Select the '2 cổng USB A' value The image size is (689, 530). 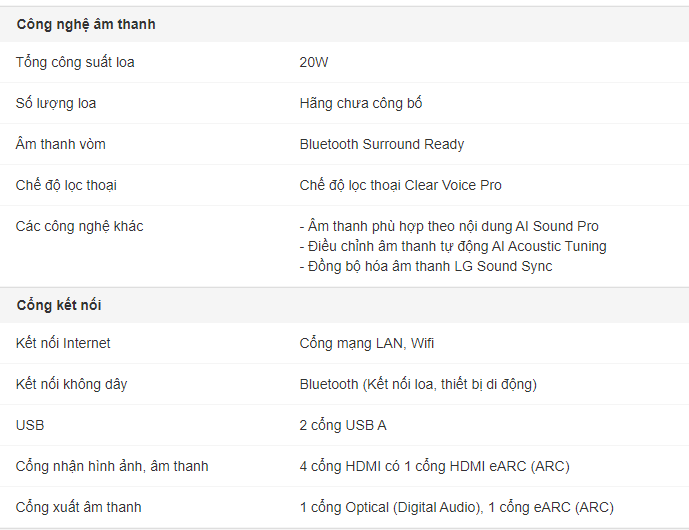[x=343, y=425]
